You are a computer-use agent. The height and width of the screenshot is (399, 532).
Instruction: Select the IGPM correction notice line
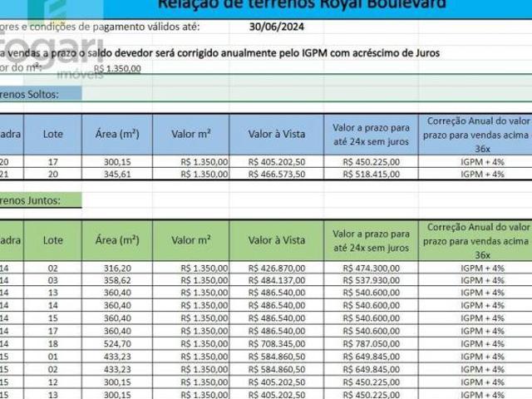point(219,53)
